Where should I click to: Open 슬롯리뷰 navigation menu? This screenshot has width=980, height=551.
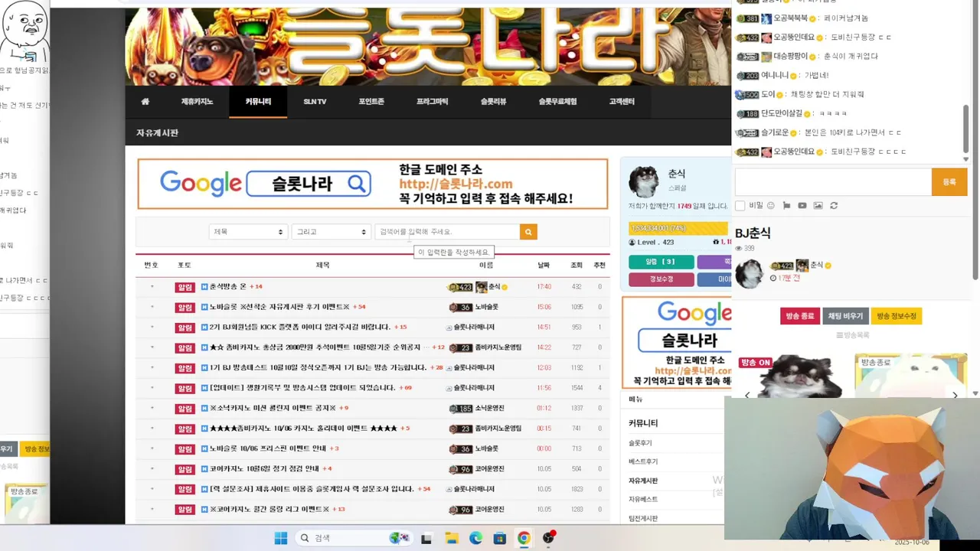click(493, 102)
